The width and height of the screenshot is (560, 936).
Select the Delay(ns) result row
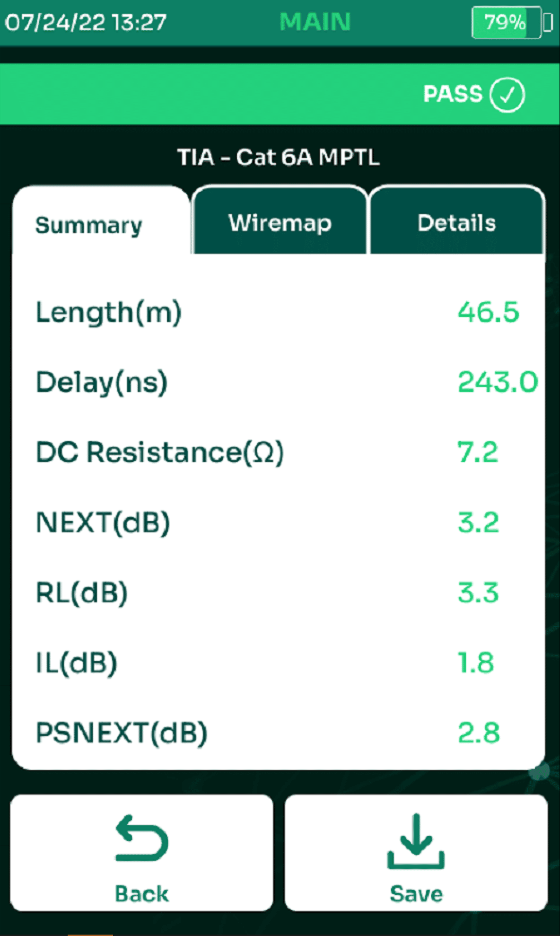point(279,382)
